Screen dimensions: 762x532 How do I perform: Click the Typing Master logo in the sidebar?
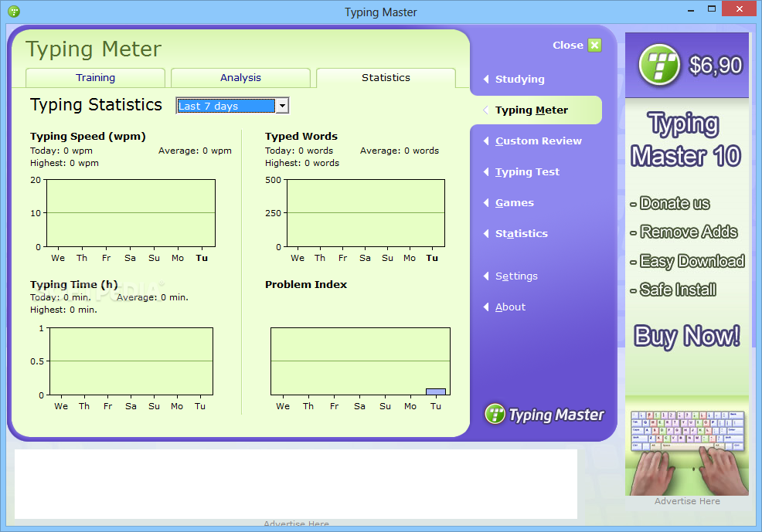(x=544, y=414)
